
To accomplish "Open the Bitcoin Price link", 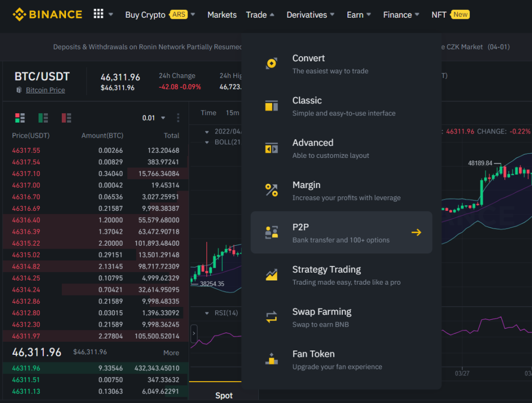I will [46, 90].
